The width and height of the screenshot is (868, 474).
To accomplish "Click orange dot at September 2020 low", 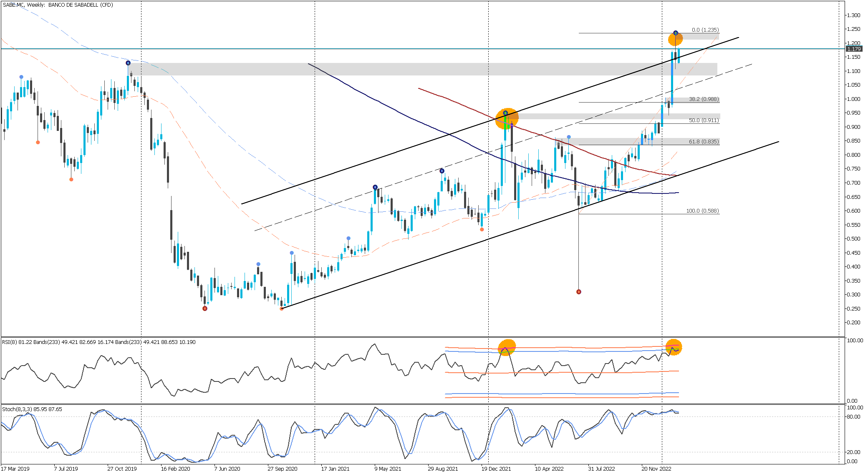I will pos(281,308).
